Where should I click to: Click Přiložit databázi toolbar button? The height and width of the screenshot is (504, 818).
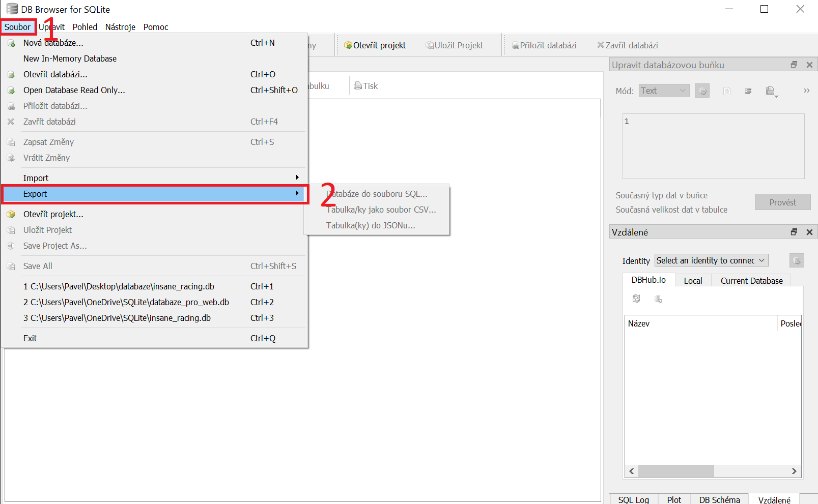tap(544, 45)
